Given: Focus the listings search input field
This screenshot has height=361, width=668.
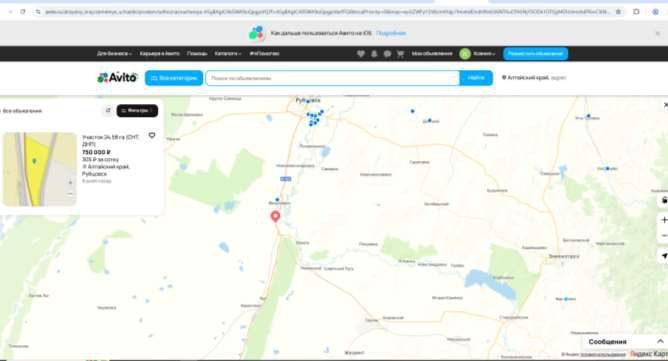Looking at the screenshot, I should point(332,78).
